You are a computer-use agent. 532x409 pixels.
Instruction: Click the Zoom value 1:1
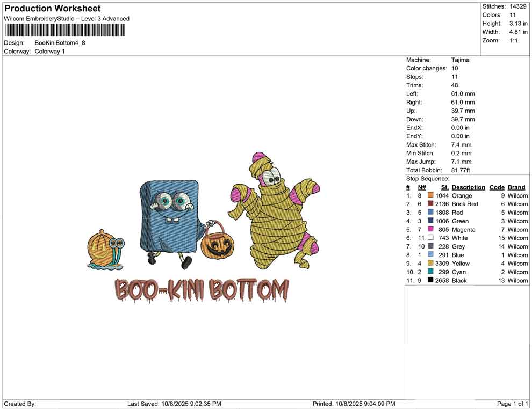[x=513, y=40]
